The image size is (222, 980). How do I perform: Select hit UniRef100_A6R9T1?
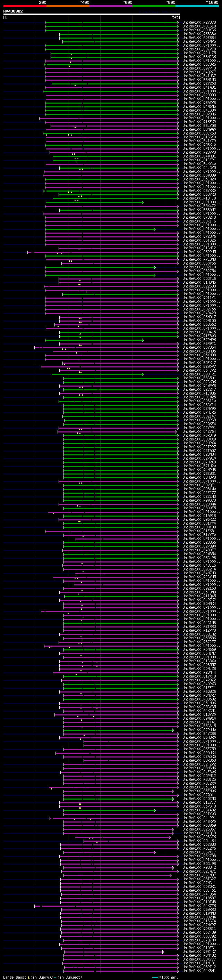coord(199,344)
